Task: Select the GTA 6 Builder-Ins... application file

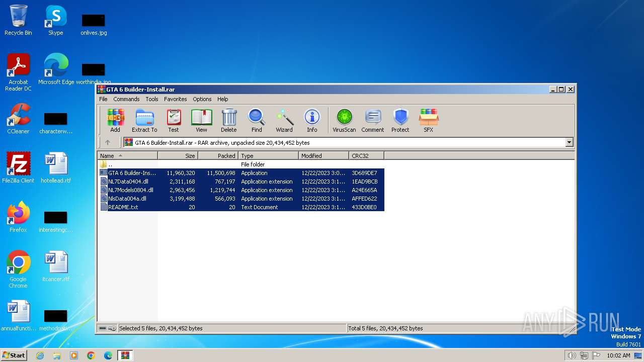Action: click(x=241, y=173)
